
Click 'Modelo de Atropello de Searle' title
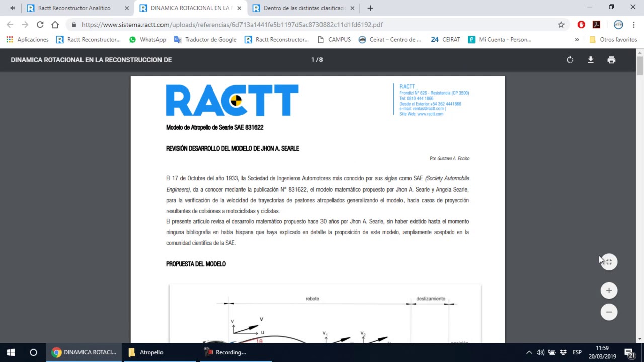215,127
